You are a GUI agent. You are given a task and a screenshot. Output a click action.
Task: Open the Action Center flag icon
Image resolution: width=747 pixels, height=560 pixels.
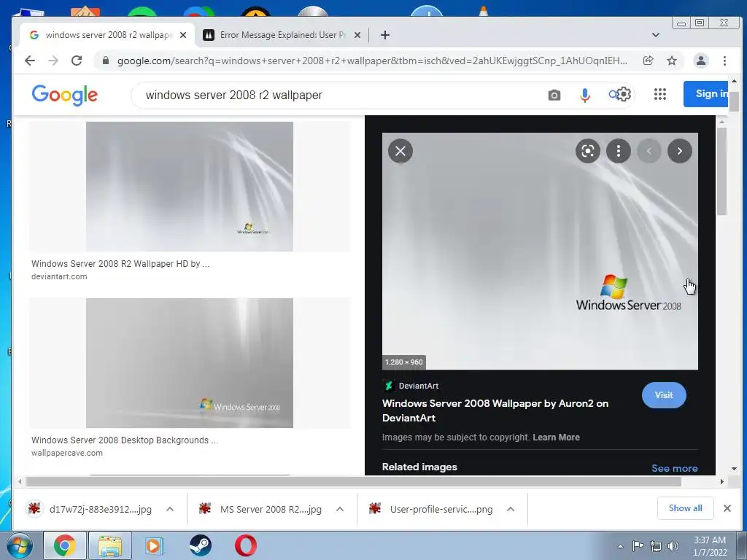(x=638, y=545)
